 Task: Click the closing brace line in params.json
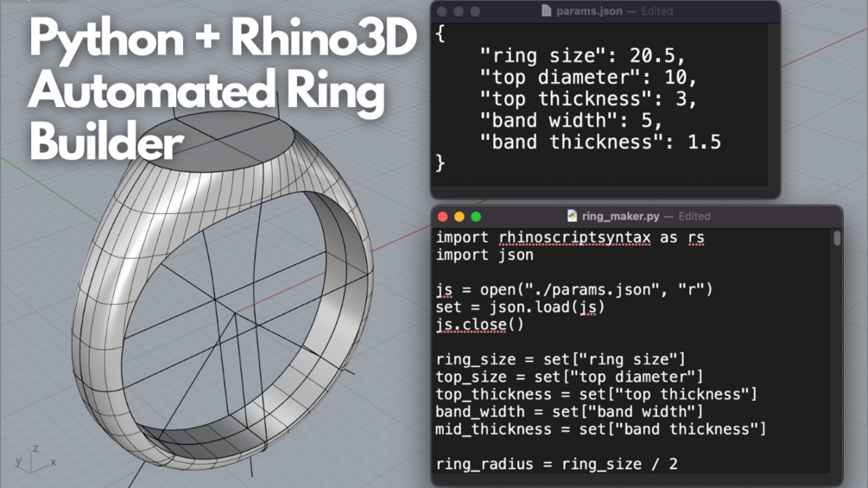point(440,164)
